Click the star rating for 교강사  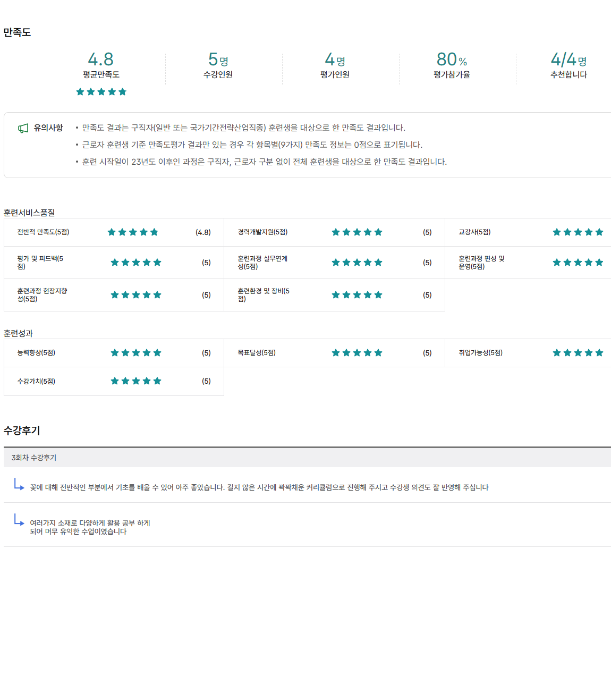pyautogui.click(x=578, y=232)
